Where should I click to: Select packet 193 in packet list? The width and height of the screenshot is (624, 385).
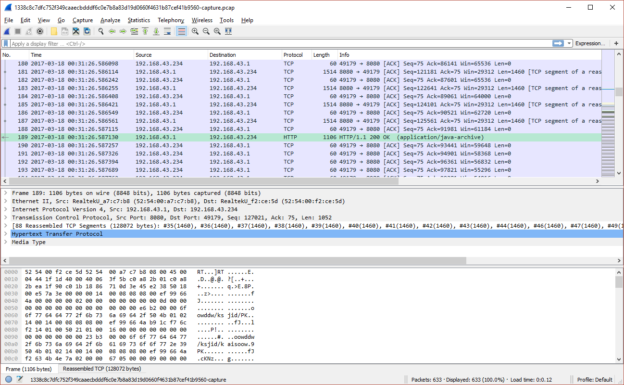pos(301,170)
